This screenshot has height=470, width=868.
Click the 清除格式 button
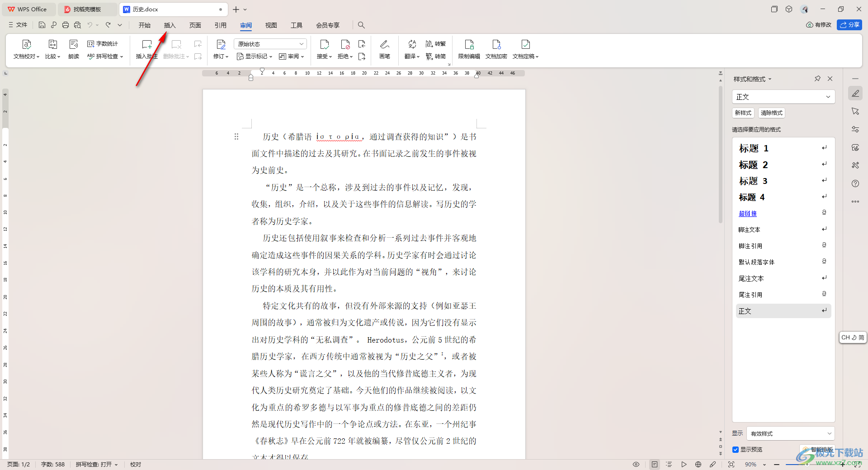pos(772,113)
